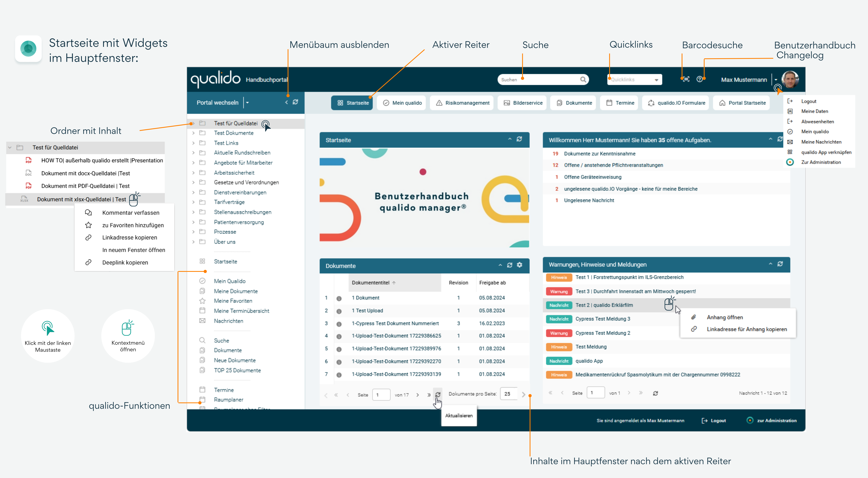This screenshot has width=868, height=478.
Task: Refresh the Warnungen, Hinweise und Meldungen widget
Action: tap(780, 264)
